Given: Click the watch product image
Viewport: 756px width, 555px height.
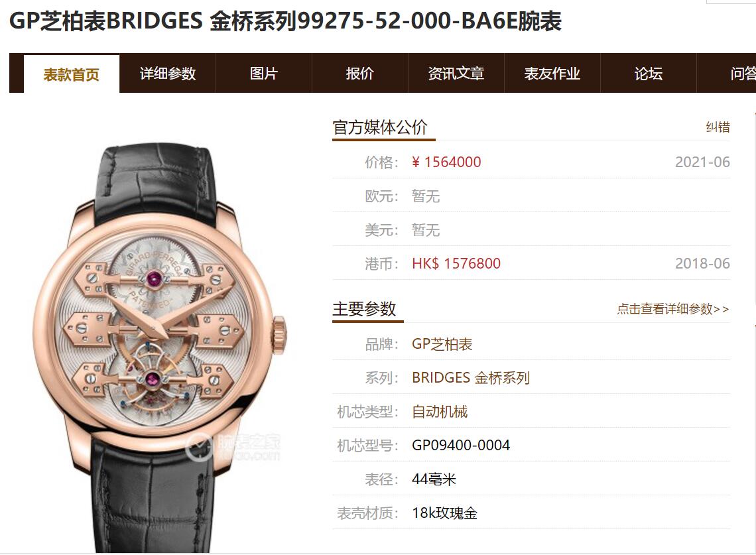Looking at the screenshot, I should point(159,348).
